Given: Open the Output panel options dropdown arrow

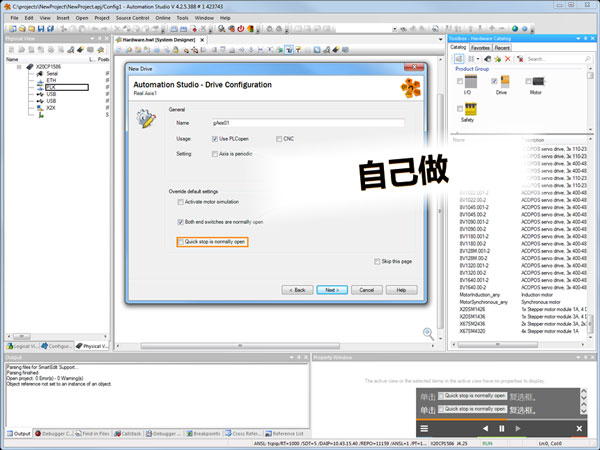Looking at the screenshot, I should (292, 357).
